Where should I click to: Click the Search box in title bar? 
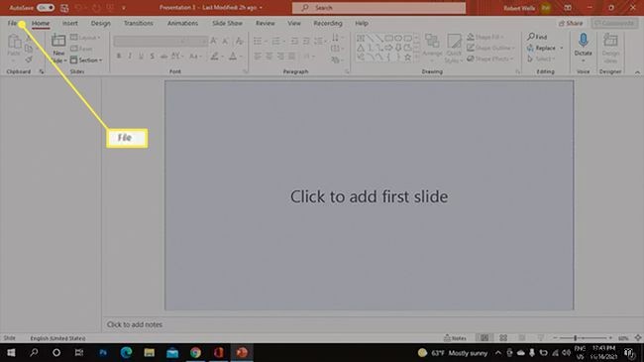(x=378, y=8)
